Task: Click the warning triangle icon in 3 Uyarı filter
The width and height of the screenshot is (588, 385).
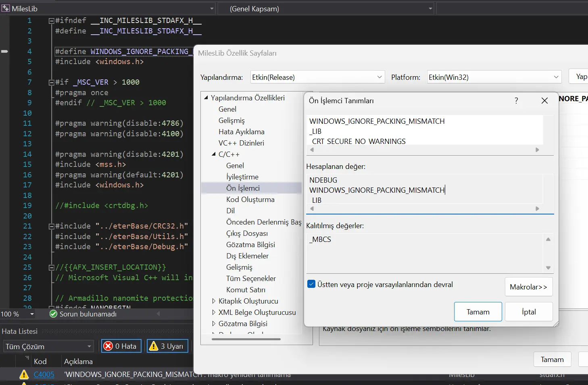Action: tap(154, 346)
